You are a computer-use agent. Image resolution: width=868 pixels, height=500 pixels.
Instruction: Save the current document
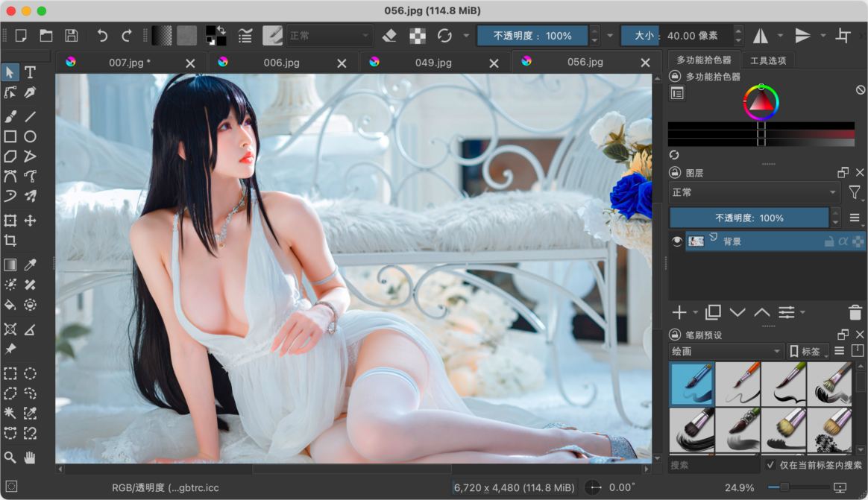point(72,36)
